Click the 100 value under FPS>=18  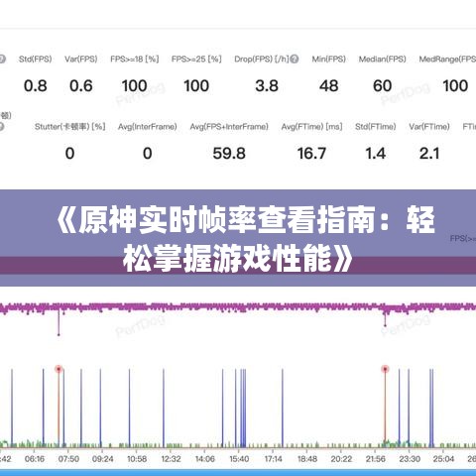(x=135, y=86)
